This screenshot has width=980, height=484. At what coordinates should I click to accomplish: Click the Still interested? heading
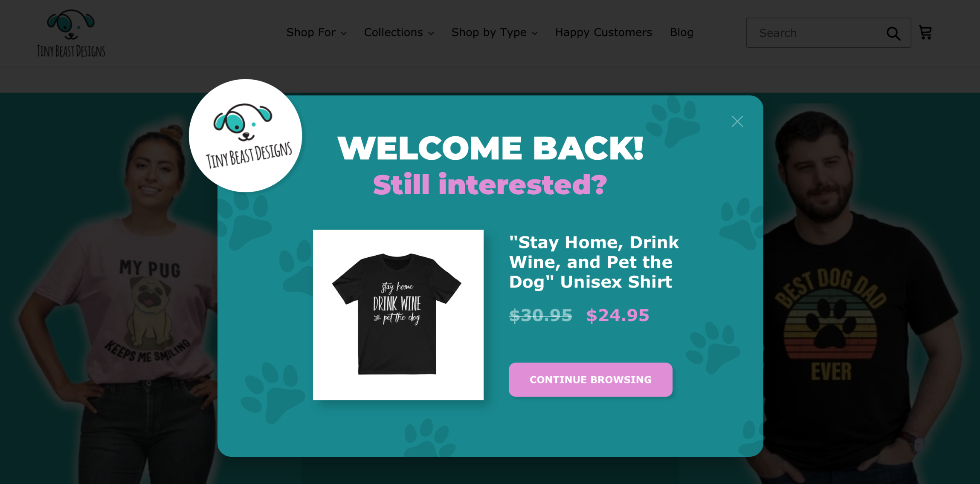tap(490, 185)
